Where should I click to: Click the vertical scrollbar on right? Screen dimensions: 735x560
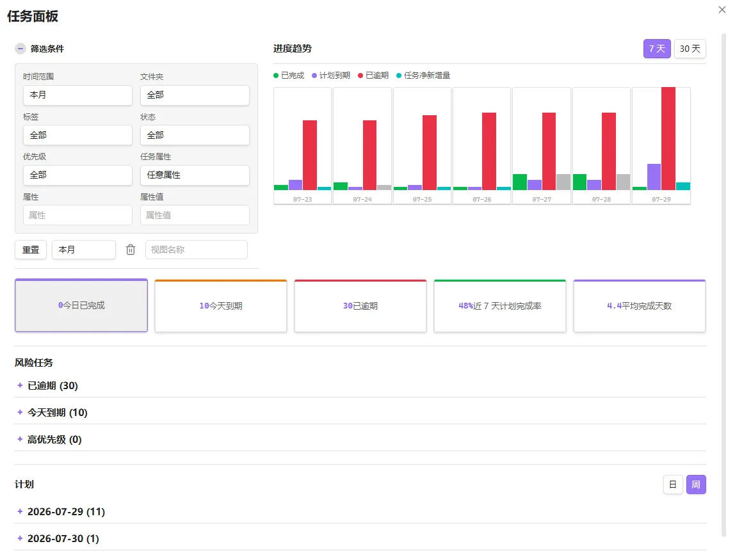click(723, 285)
